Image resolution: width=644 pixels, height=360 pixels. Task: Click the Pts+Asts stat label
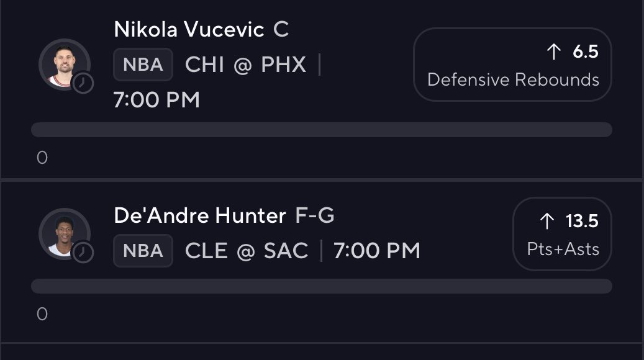[563, 249]
